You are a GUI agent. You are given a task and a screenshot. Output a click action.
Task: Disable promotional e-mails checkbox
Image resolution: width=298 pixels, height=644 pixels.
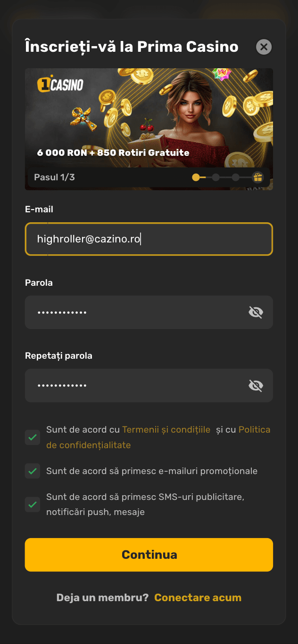coord(33,471)
